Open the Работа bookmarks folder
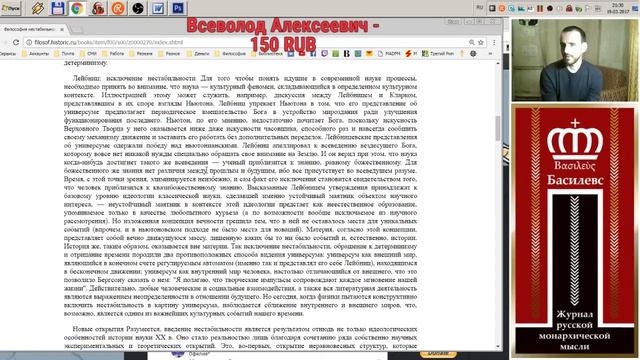Image resolution: width=640 pixels, height=360 pixels. coord(113,53)
